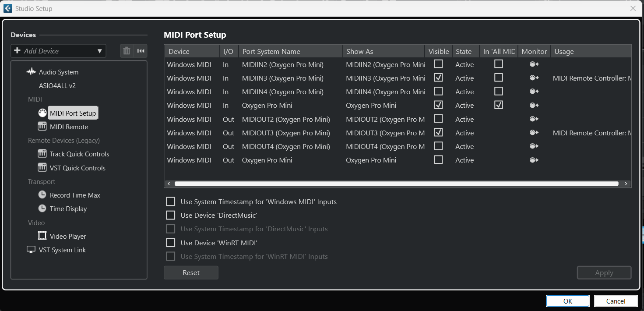644x311 pixels.
Task: Click Active state in MIDIOUT2 row
Action: [465, 119]
